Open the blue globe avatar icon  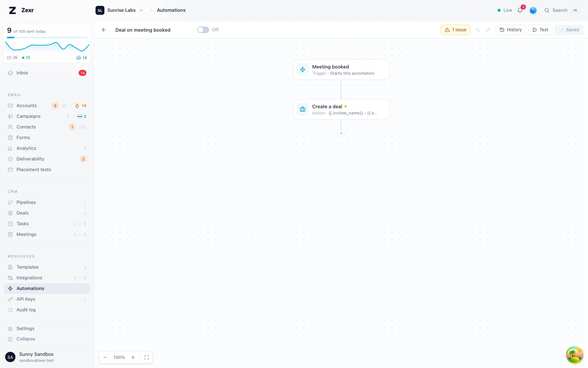[x=533, y=10]
